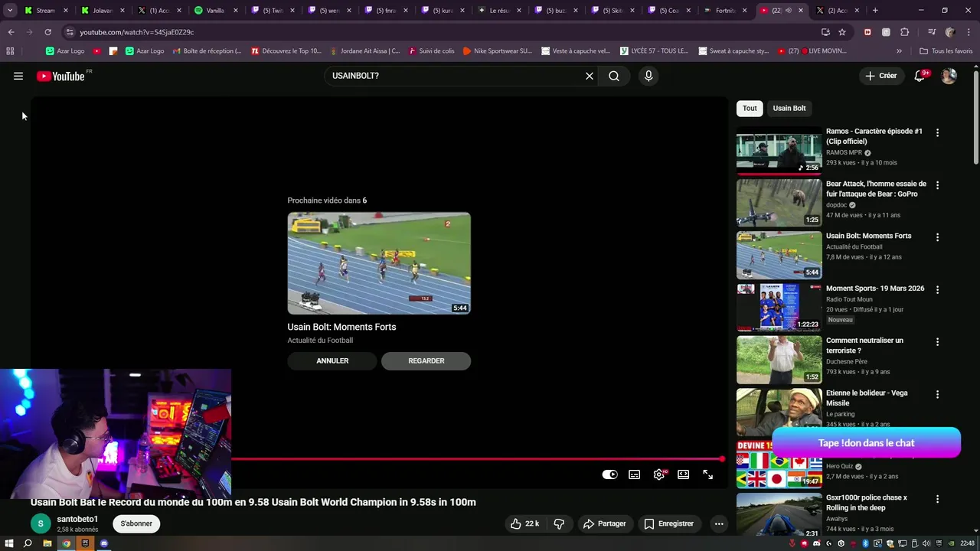The width and height of the screenshot is (980, 551).
Task: Open File Explorer from the taskbar
Action: point(47,543)
